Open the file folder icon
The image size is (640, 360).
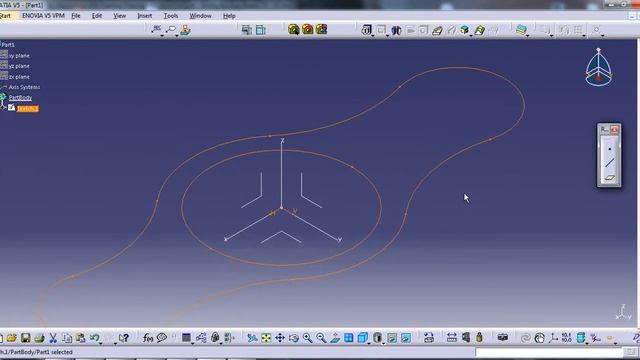(x=12, y=338)
